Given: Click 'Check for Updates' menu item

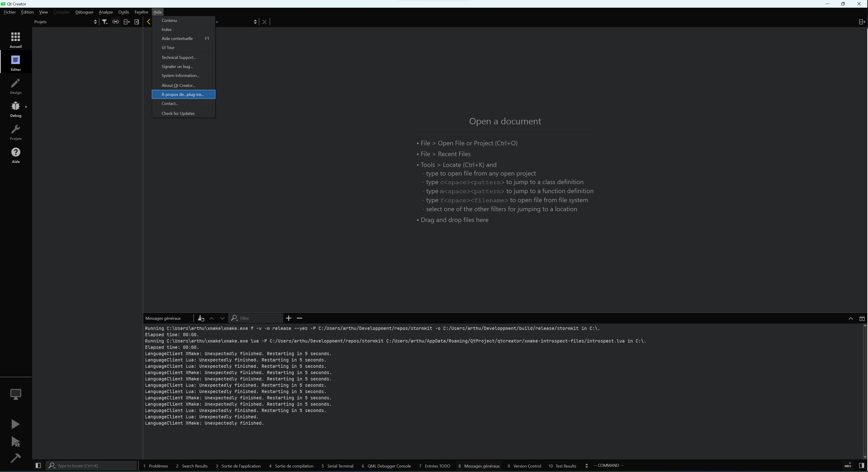Looking at the screenshot, I should (x=178, y=113).
